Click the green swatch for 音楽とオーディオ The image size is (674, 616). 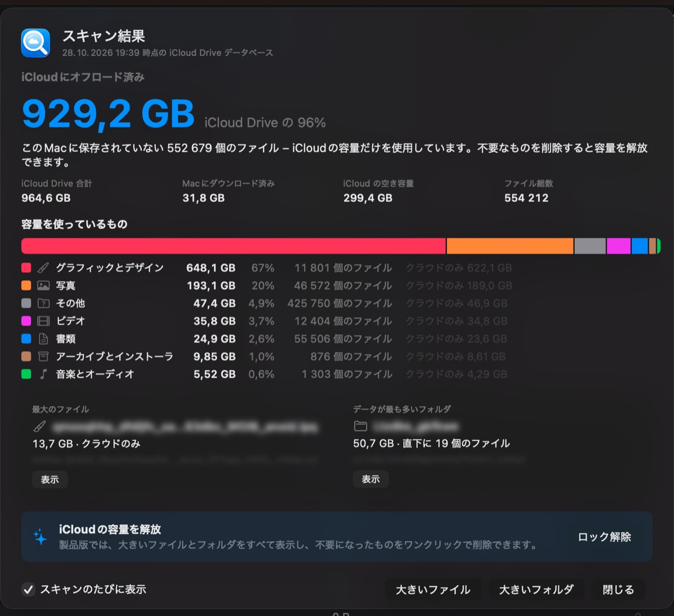click(26, 374)
